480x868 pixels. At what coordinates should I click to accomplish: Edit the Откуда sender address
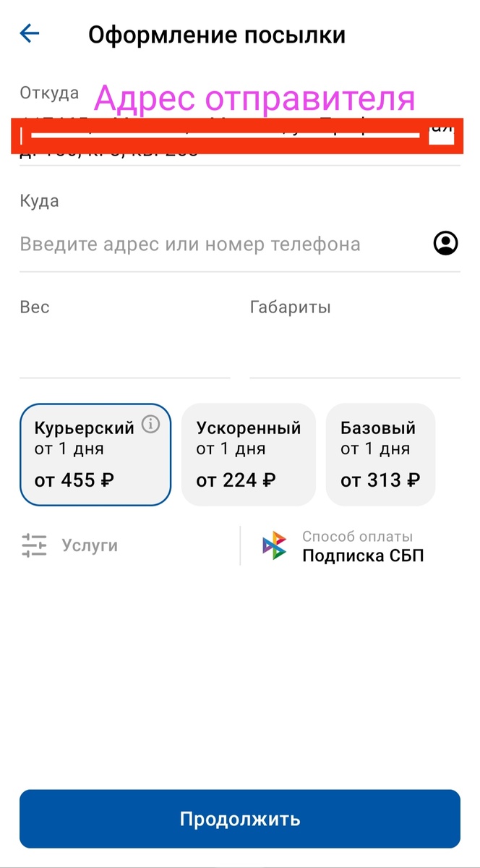pyautogui.click(x=217, y=137)
